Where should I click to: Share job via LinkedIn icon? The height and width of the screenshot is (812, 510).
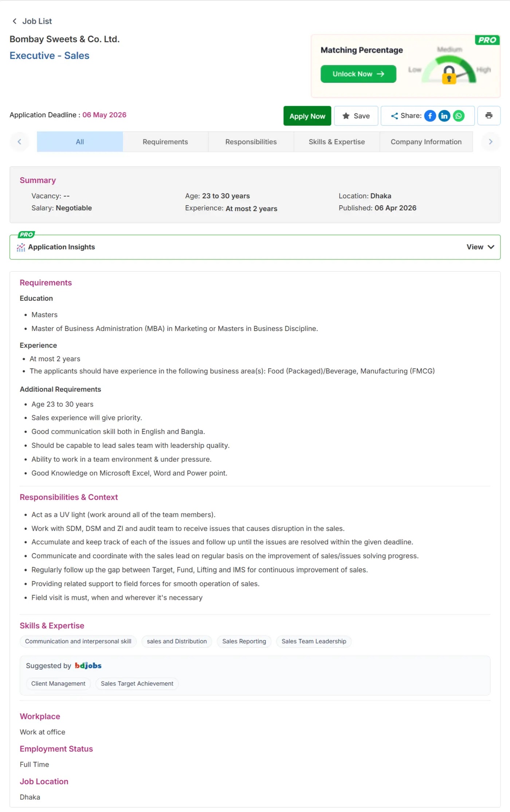click(444, 116)
